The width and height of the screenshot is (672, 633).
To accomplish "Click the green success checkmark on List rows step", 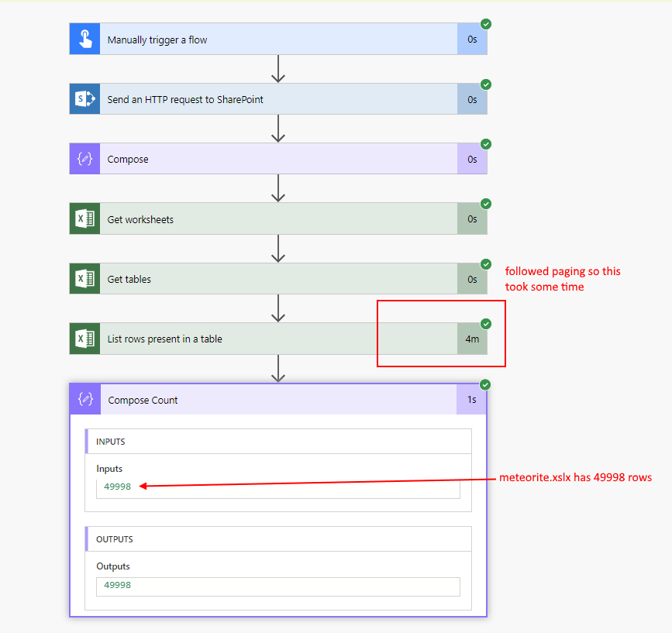I will pyautogui.click(x=486, y=323).
